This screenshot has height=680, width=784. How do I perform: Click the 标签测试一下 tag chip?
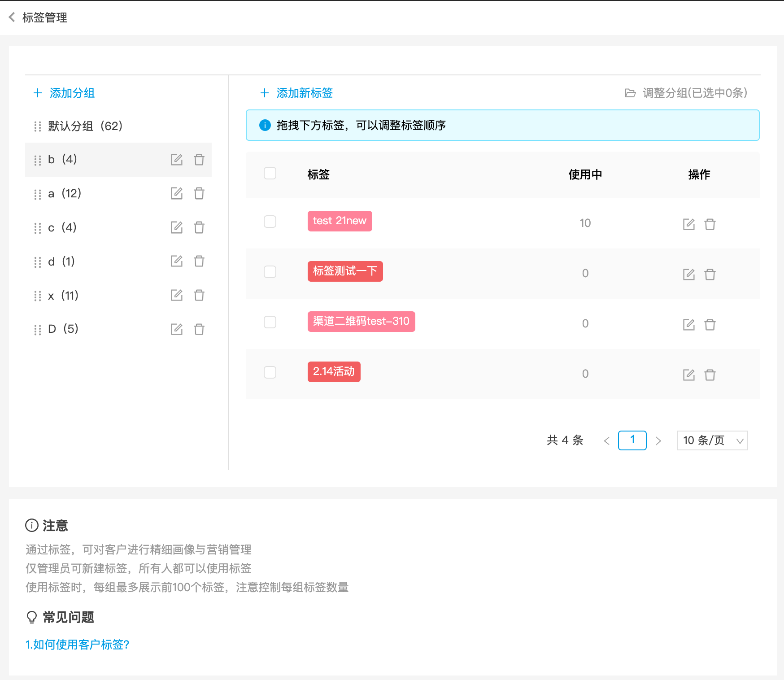345,271
